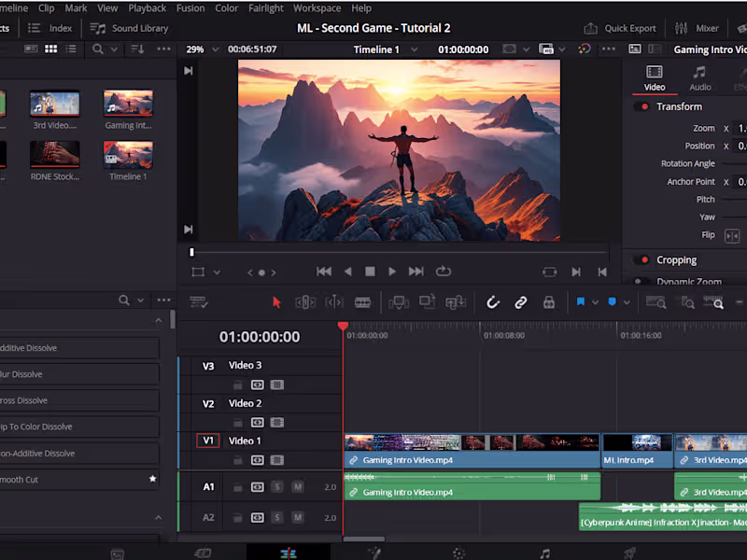The width and height of the screenshot is (747, 560).
Task: Open viewer zoom 29% dropdown
Action: pyautogui.click(x=216, y=49)
